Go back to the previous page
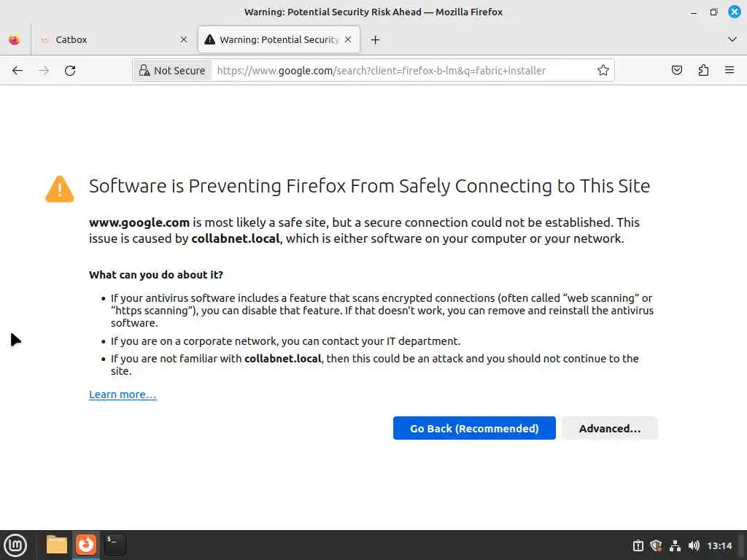The image size is (747, 560). tap(18, 71)
